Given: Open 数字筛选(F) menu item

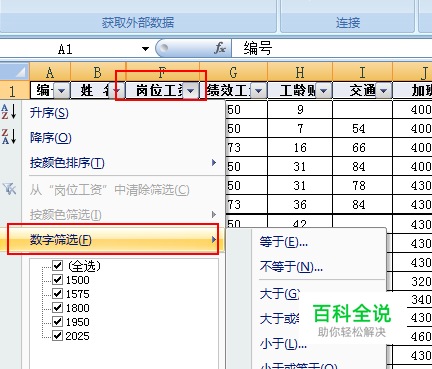Looking at the screenshot, I should (x=113, y=239).
